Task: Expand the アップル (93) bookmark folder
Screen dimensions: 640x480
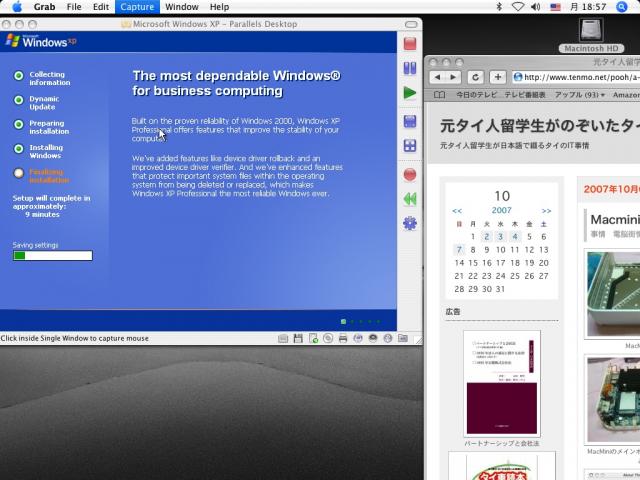Action: tap(580, 95)
